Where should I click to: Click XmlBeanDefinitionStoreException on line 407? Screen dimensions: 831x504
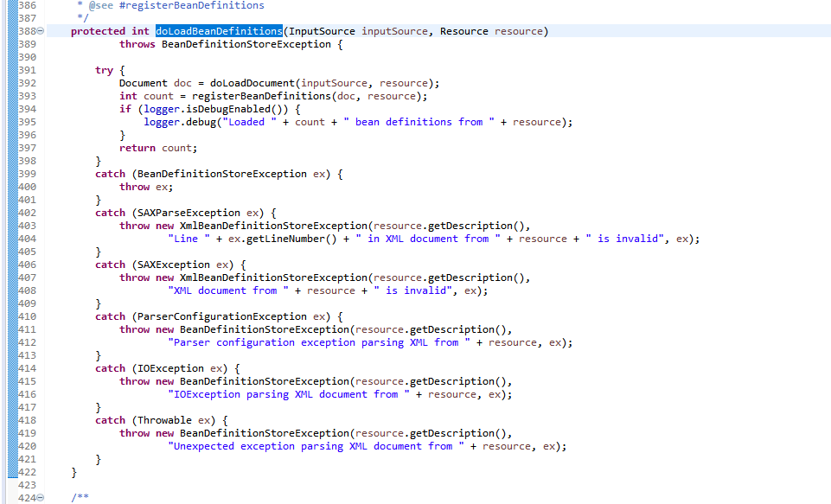[x=273, y=278]
